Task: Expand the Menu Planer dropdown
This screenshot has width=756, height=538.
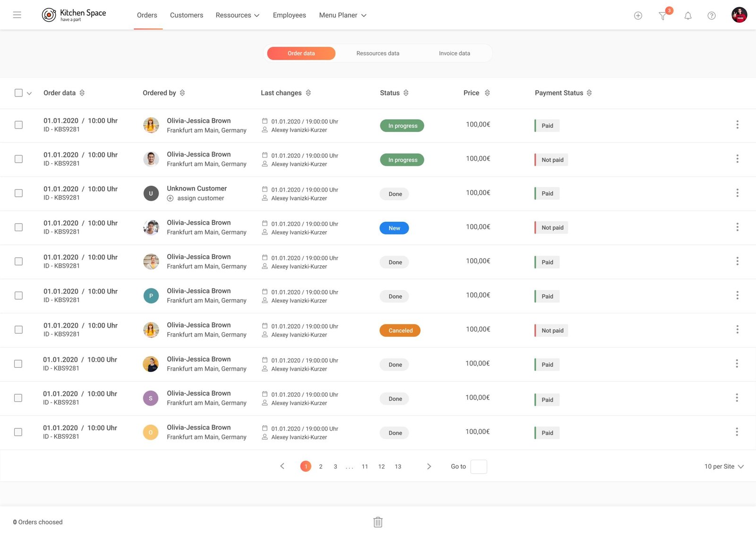Action: point(343,15)
